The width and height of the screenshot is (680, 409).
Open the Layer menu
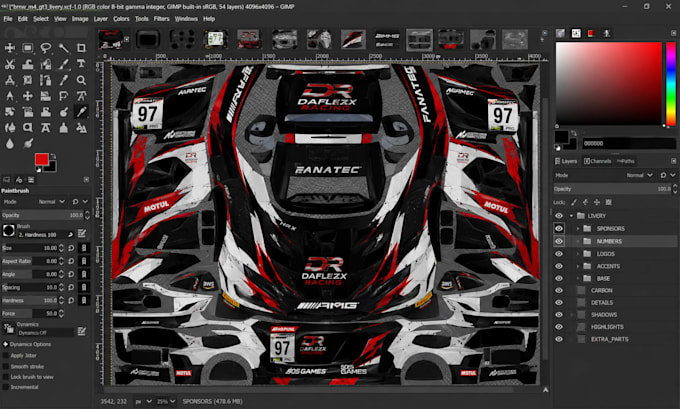click(101, 19)
